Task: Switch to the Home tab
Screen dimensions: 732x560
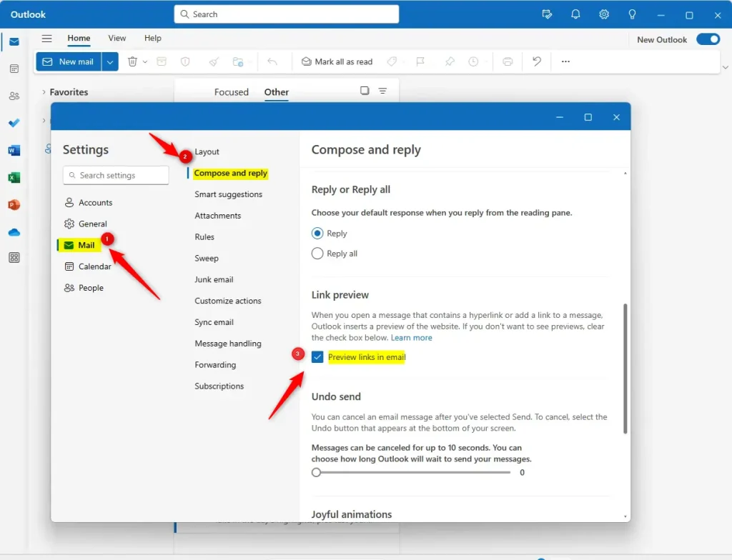Action: (x=79, y=39)
